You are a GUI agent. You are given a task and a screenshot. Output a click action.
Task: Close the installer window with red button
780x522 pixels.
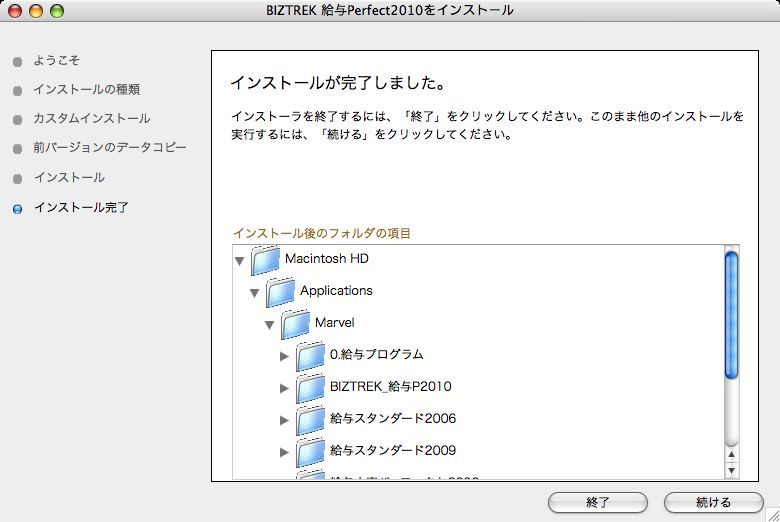[15, 10]
